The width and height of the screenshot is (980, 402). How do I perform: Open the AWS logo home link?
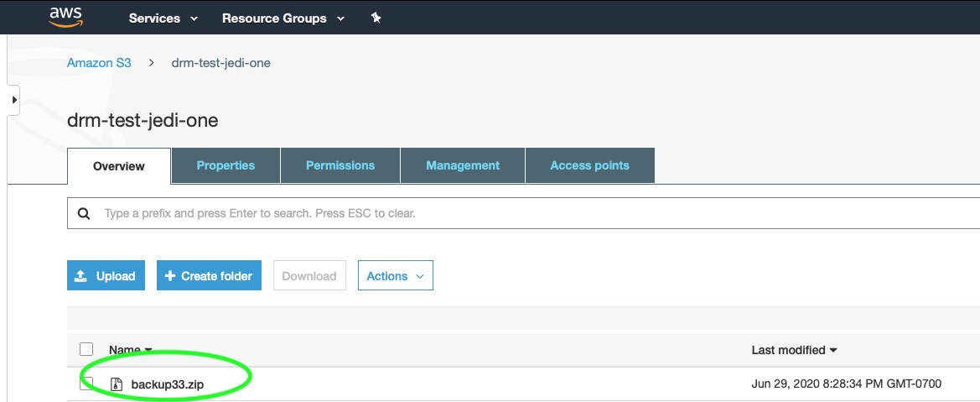pyautogui.click(x=65, y=18)
